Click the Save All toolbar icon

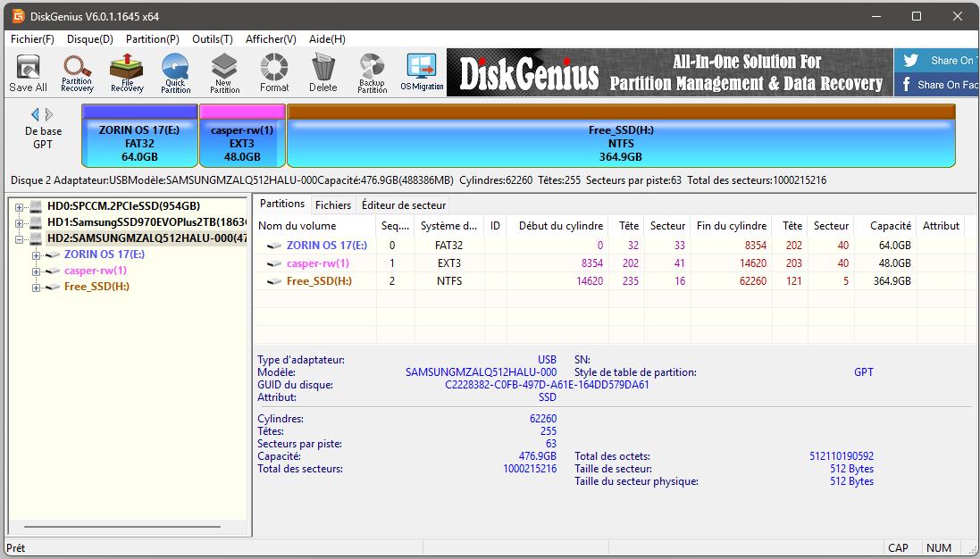pyautogui.click(x=28, y=74)
